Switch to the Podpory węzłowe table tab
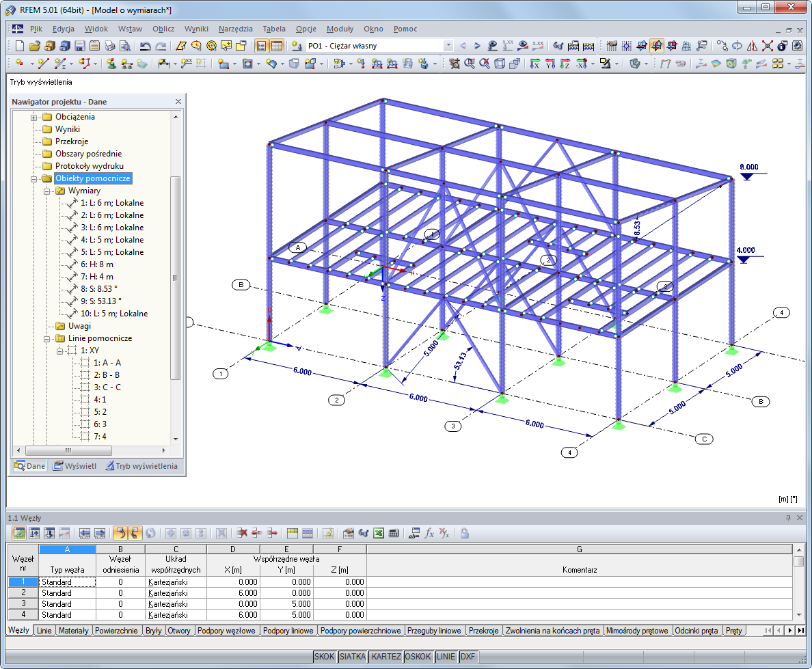Image resolution: width=812 pixels, height=669 pixels. (x=226, y=631)
